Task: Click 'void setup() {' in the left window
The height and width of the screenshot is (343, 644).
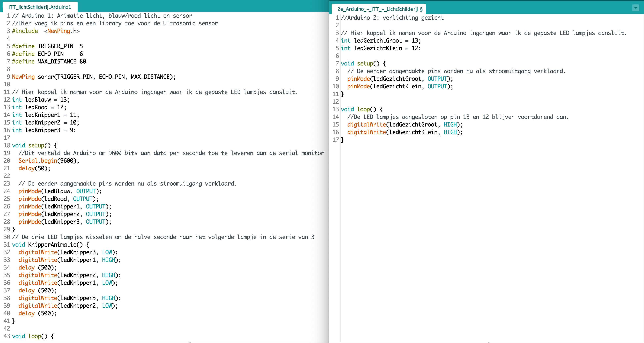Action: pos(35,145)
